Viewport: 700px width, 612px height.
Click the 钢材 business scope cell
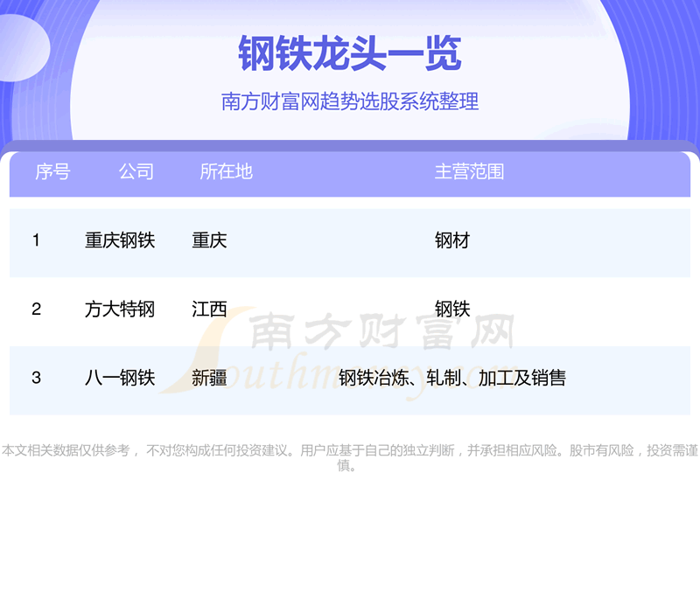pos(452,240)
